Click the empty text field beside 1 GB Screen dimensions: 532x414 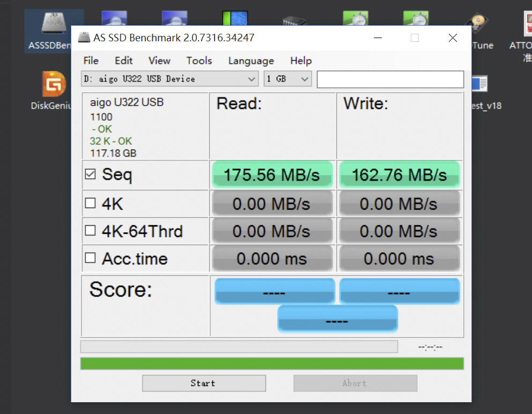[390, 79]
